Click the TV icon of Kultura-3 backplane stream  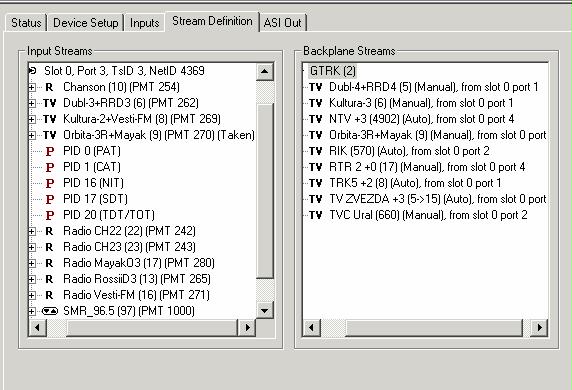316,103
